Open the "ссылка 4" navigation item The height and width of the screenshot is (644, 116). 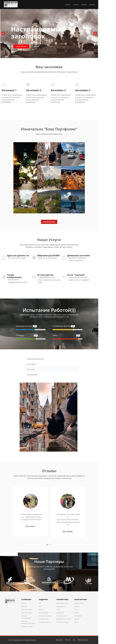pos(92,4)
